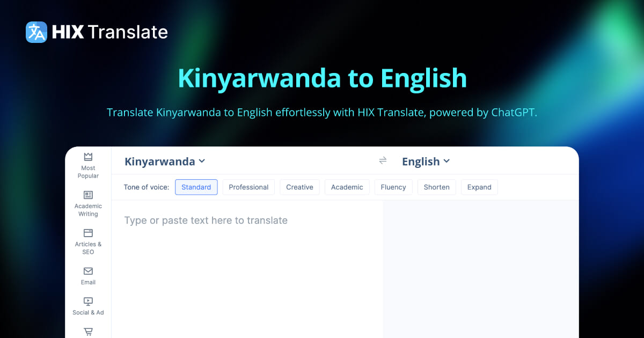Image resolution: width=644 pixels, height=338 pixels.
Task: Focus the 'Type or paste text here' field
Action: (x=247, y=258)
